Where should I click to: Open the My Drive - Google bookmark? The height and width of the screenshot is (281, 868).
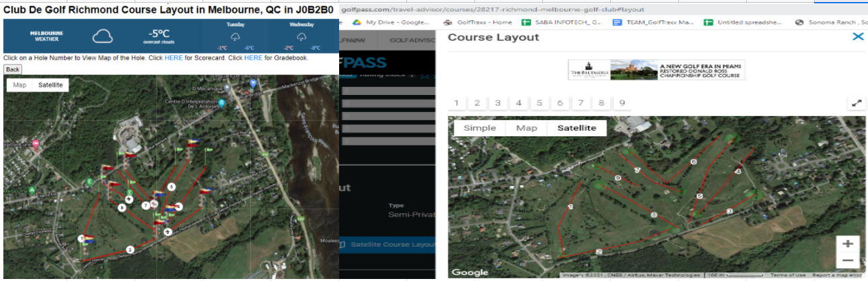(x=392, y=22)
